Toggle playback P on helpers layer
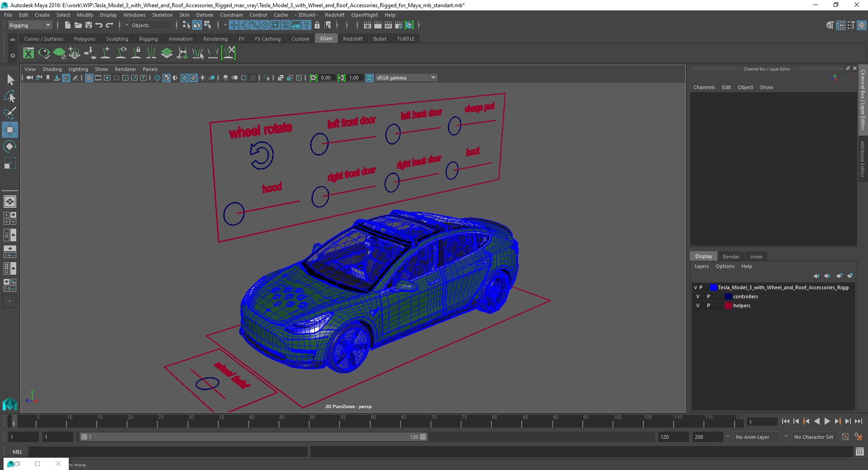The image size is (868, 470). [708, 305]
